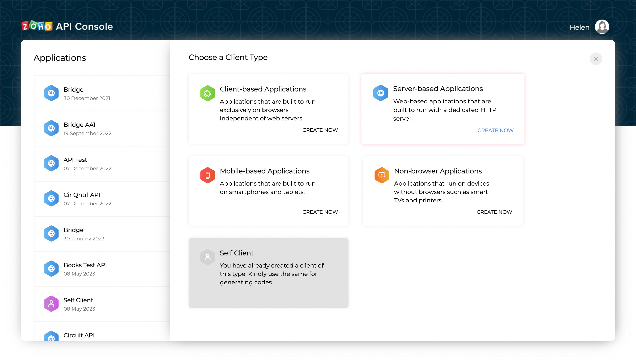Click the green Client-based Applications icon
Image resolution: width=636 pixels, height=364 pixels.
coord(207,93)
